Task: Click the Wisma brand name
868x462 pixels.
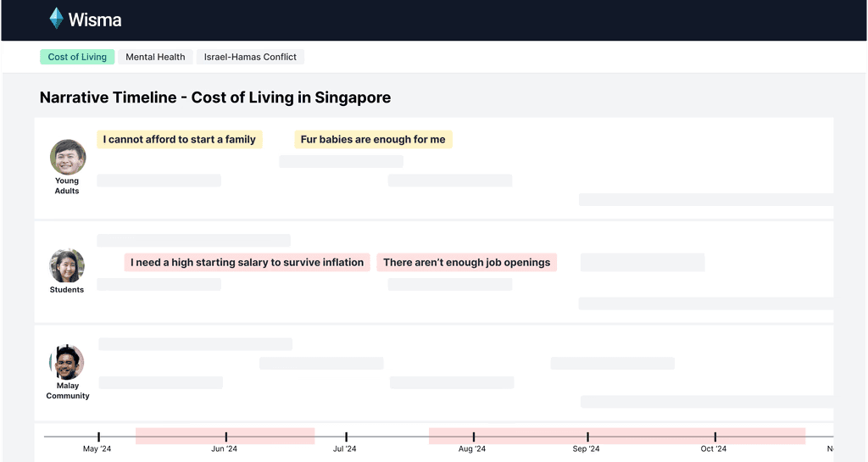Action: click(95, 19)
